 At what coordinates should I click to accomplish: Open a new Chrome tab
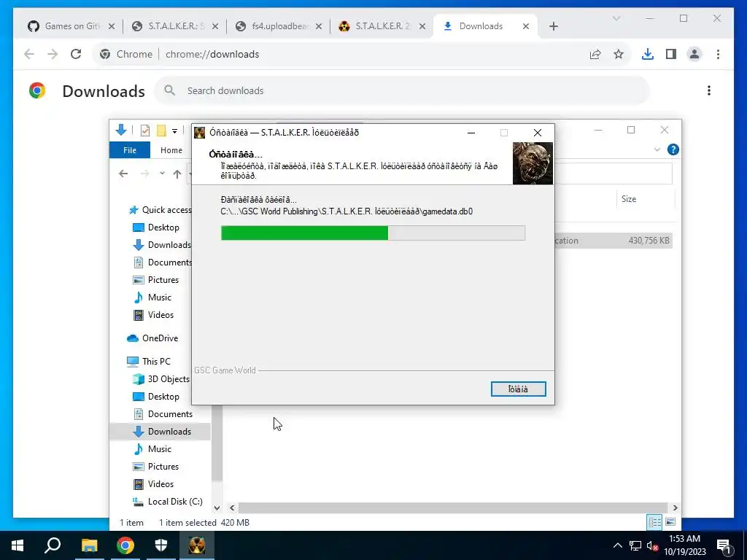553,26
